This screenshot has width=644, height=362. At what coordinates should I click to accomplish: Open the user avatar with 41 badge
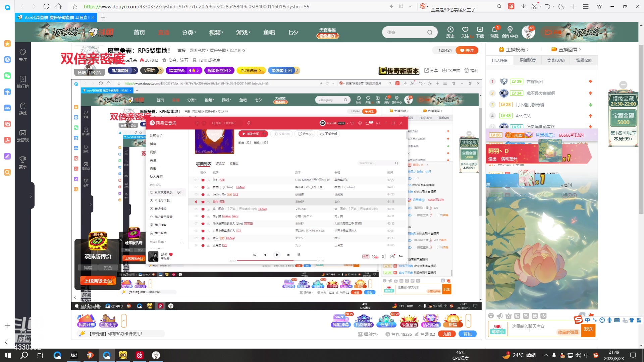click(528, 32)
